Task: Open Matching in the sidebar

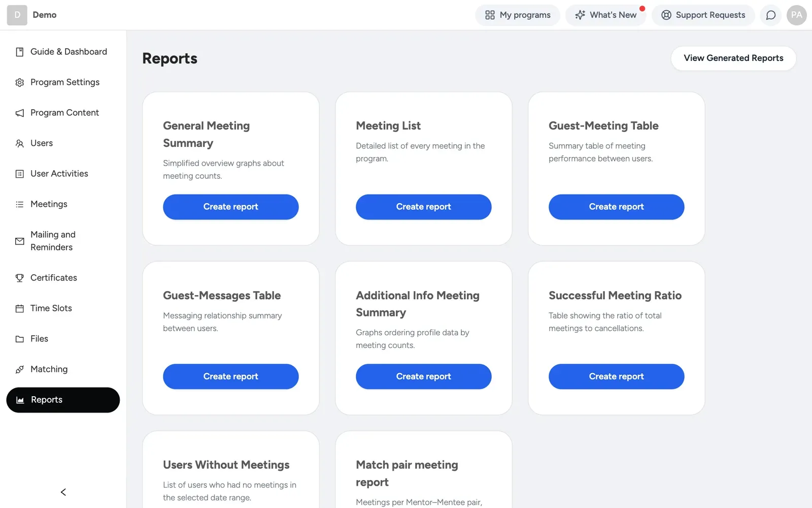Action: click(x=63, y=369)
